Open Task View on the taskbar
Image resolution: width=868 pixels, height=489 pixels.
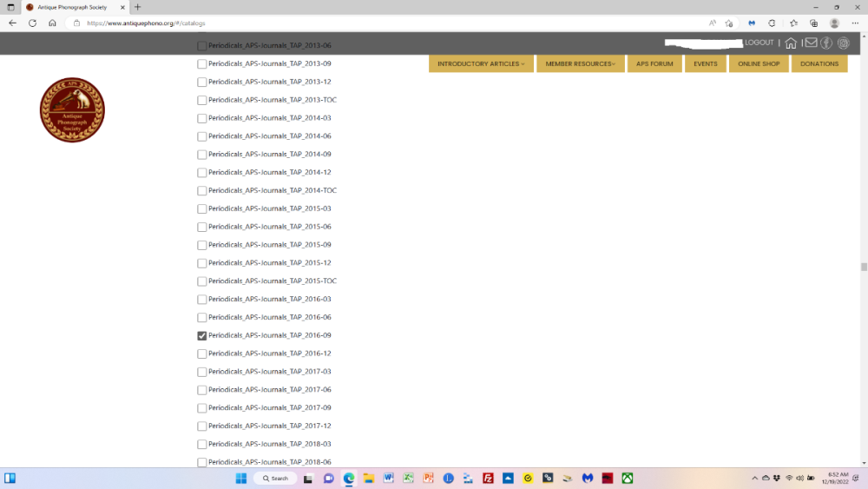[308, 479]
